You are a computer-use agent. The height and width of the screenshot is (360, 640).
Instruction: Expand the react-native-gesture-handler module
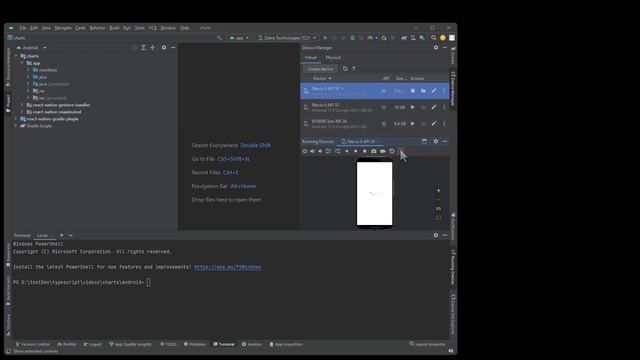[x=22, y=105]
